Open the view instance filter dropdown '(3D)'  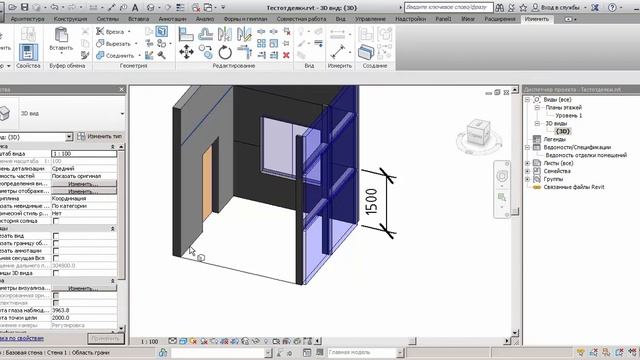pos(69,137)
